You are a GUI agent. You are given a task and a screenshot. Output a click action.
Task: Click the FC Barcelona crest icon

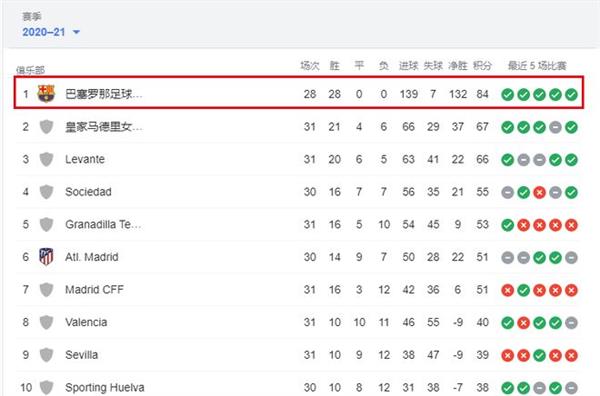pyautogui.click(x=46, y=94)
